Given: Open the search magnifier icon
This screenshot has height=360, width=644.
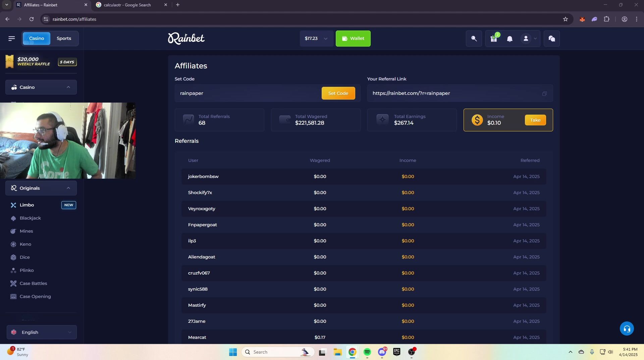Looking at the screenshot, I should (x=474, y=39).
